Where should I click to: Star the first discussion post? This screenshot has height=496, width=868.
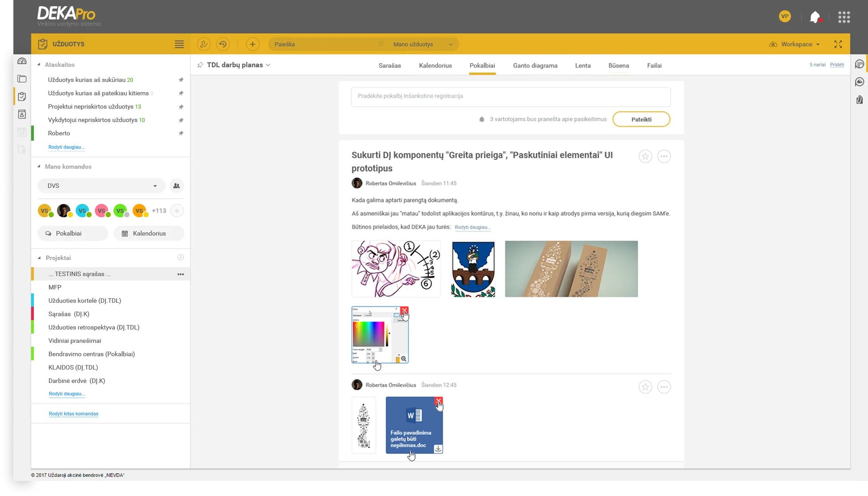pyautogui.click(x=645, y=156)
